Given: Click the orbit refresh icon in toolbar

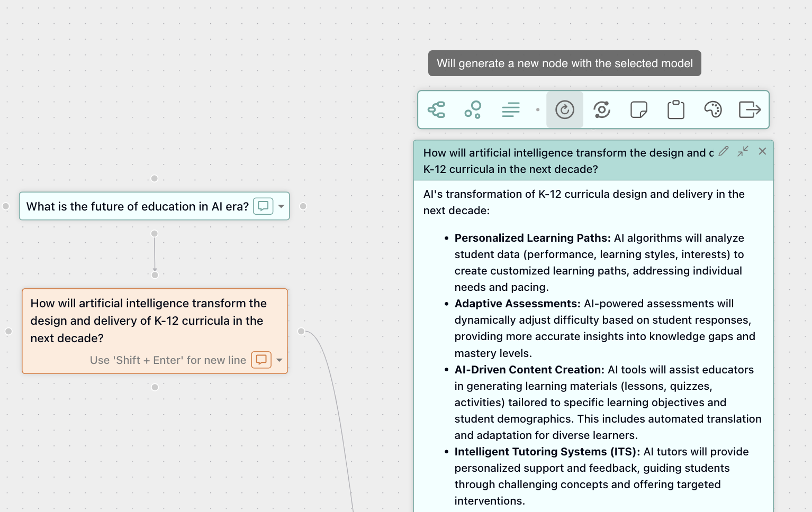Looking at the screenshot, I should point(602,110).
